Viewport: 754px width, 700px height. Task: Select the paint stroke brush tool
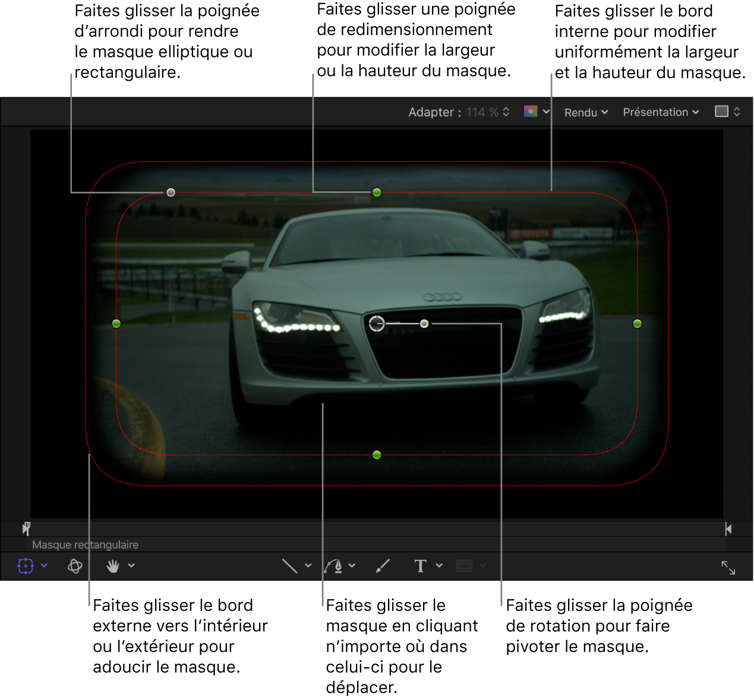pyautogui.click(x=383, y=566)
